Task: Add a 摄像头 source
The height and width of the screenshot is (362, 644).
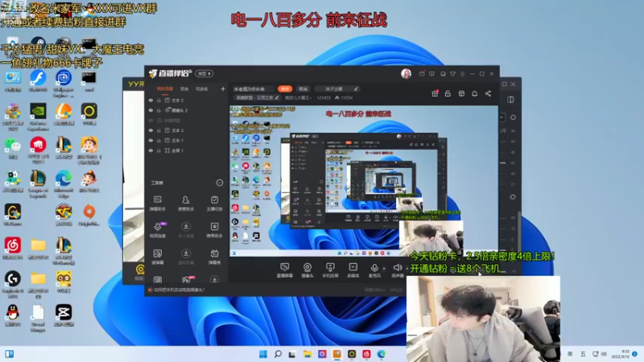Action: 308,270
